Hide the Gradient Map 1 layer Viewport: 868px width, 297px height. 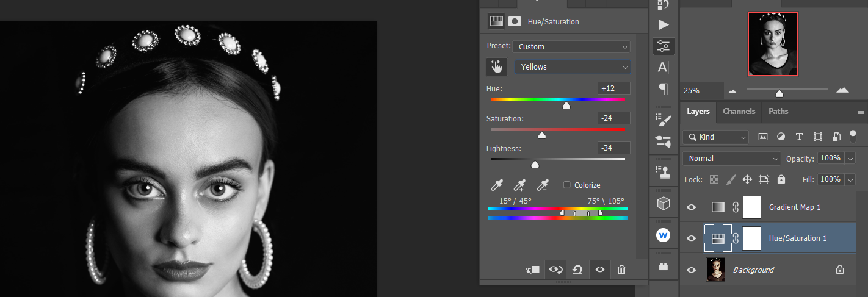pos(691,207)
